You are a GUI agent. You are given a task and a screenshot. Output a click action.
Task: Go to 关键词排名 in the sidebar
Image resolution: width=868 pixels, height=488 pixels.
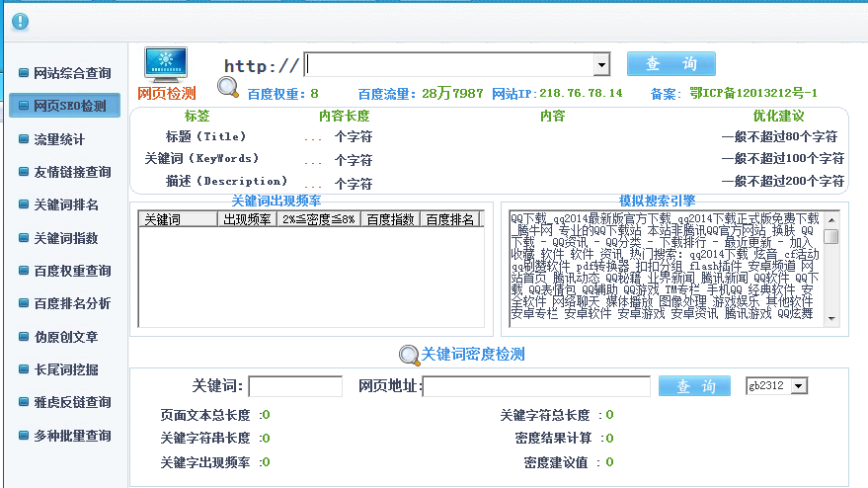[x=65, y=204]
